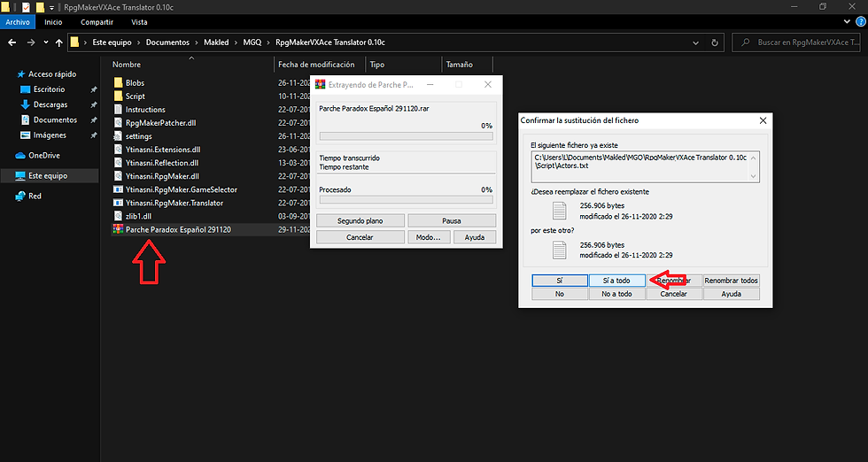868x462 pixels.
Task: Go up one folder level
Action: point(58,42)
